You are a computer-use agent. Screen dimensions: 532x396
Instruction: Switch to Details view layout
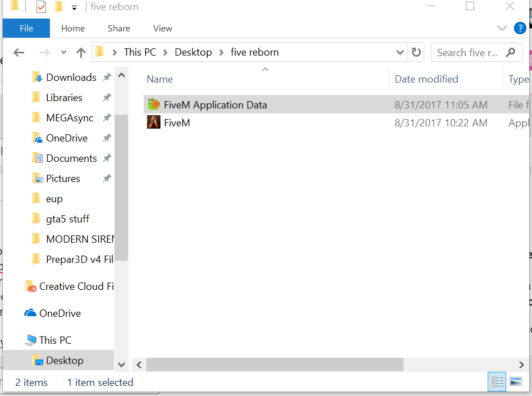coord(497,382)
